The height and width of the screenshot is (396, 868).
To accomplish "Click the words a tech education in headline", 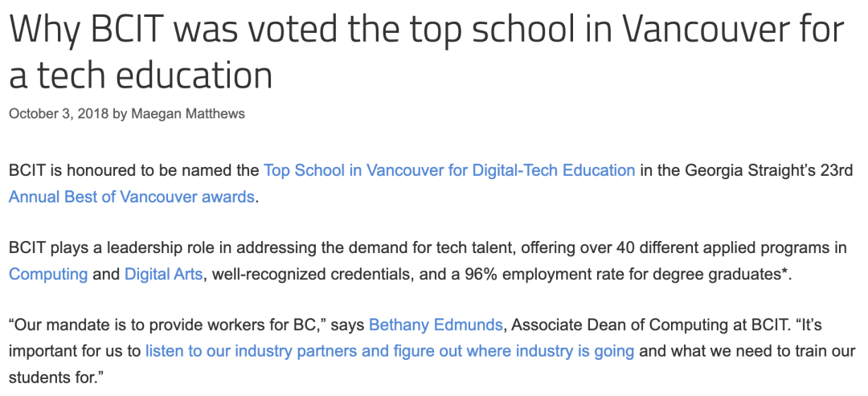I will [141, 75].
